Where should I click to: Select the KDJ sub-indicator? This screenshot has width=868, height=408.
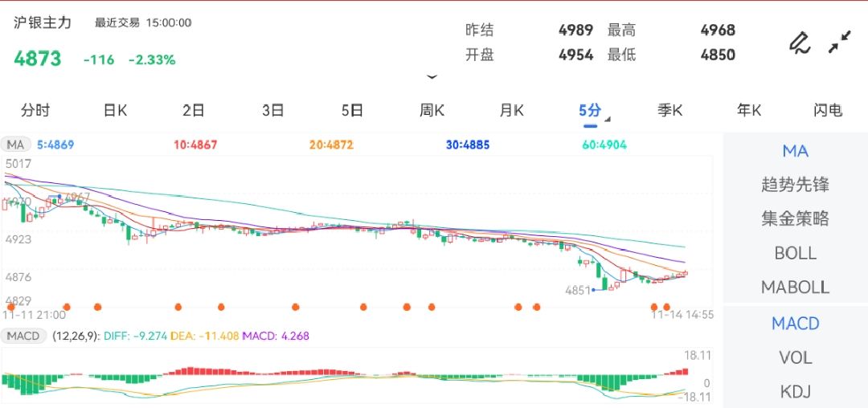click(796, 392)
